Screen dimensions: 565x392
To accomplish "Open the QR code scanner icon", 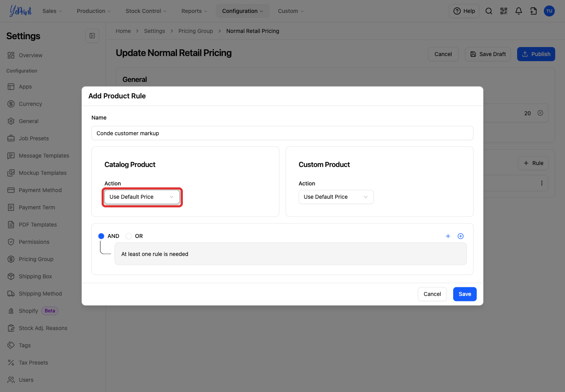I will 504,11.
